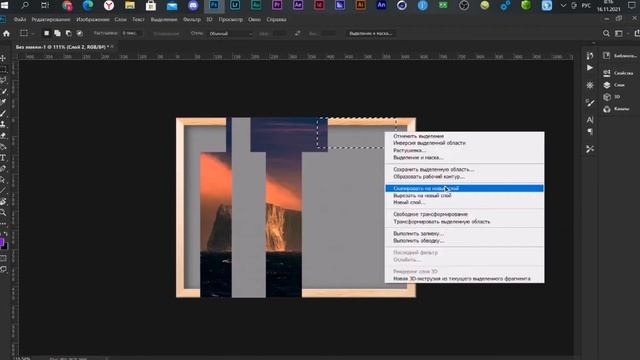Open the Style (Обычный) dropdown
Image resolution: width=640 pixels, height=360 pixels.
coord(231,33)
